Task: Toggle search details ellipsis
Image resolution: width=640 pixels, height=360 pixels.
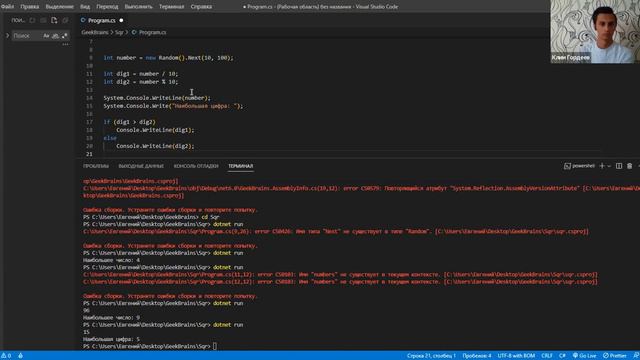Action: 65,44
